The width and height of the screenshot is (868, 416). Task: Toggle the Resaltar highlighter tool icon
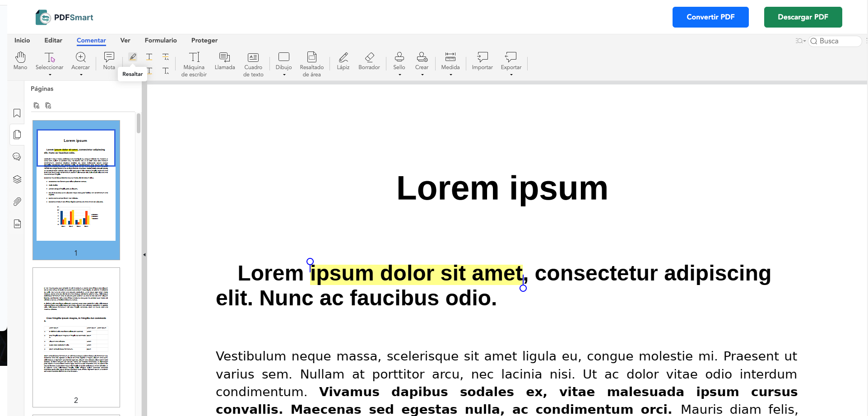pos(133,57)
